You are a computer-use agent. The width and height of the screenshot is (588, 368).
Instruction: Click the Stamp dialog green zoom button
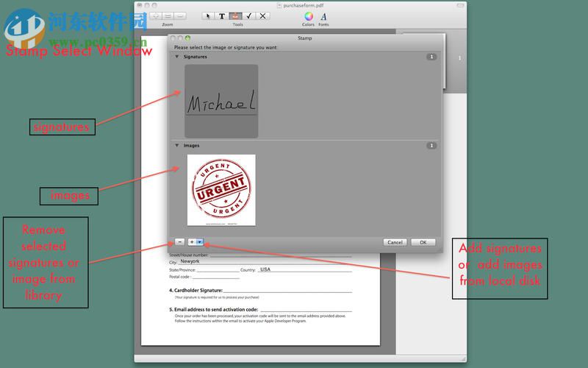coord(188,38)
